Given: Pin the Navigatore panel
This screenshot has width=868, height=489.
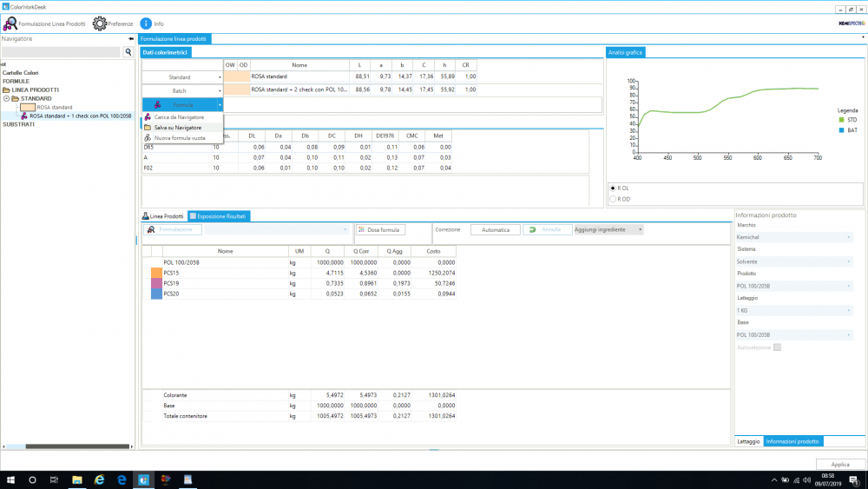Looking at the screenshot, I should (x=131, y=39).
